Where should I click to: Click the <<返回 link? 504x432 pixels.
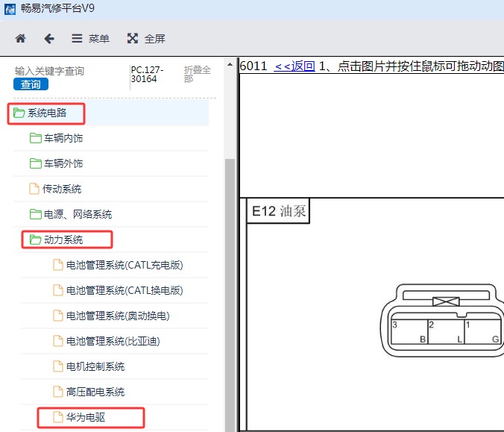coord(294,66)
